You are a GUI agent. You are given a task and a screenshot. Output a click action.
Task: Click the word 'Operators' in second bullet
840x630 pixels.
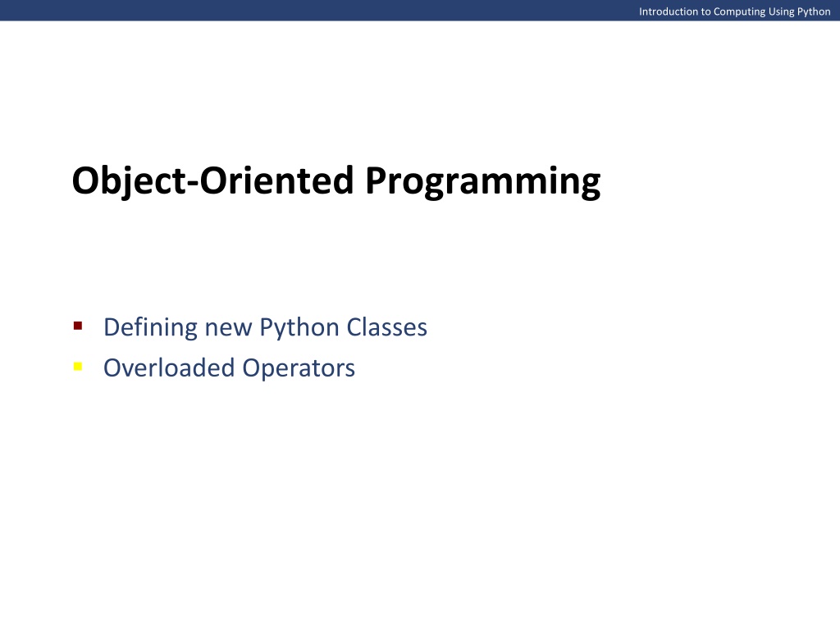pos(299,369)
